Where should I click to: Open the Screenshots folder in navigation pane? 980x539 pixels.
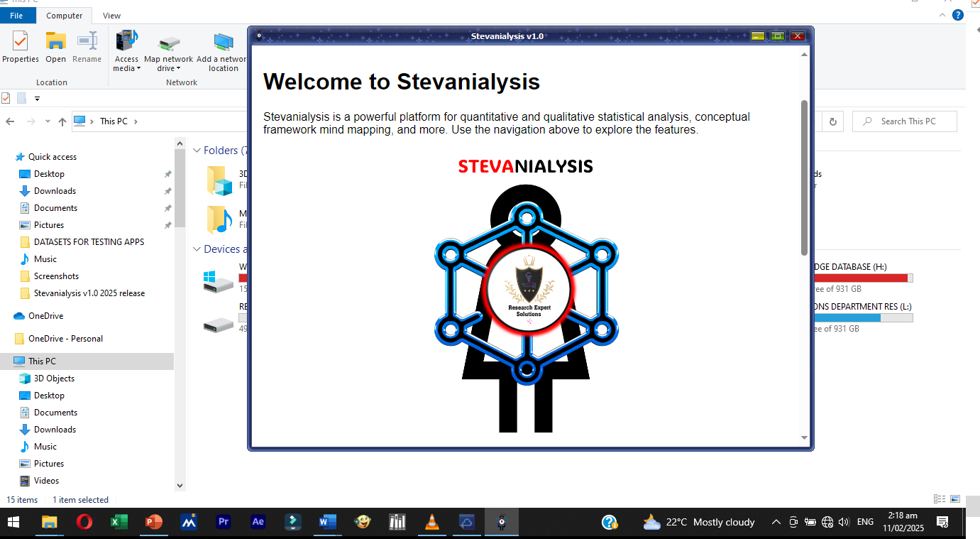pyautogui.click(x=56, y=276)
